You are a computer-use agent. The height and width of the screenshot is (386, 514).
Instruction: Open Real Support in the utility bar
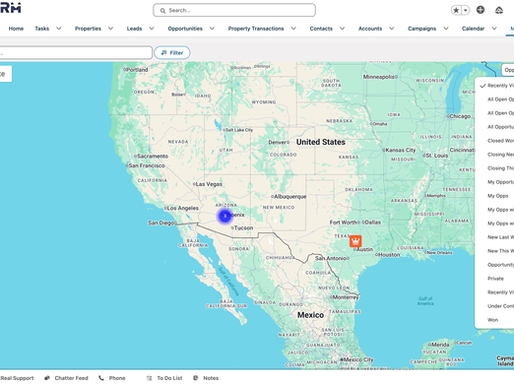17,378
